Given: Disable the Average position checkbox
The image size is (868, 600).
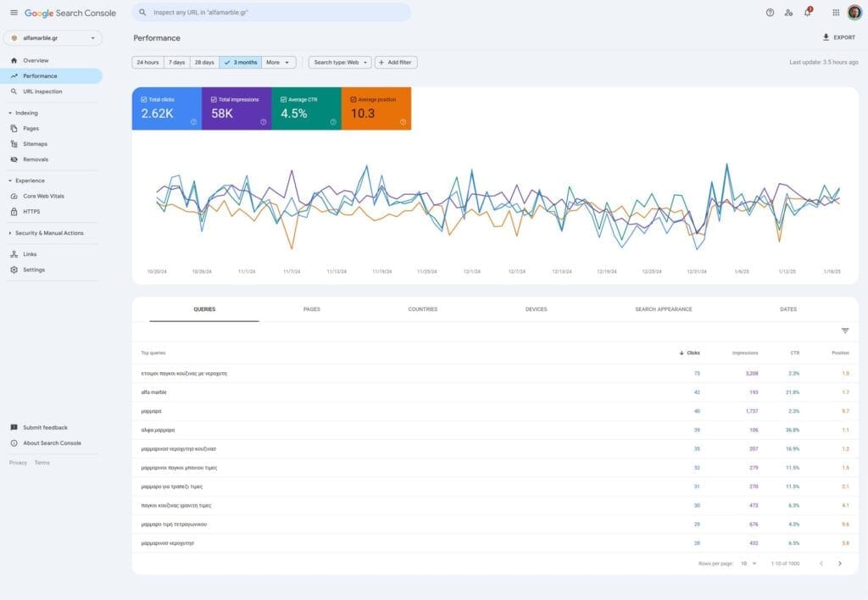Looking at the screenshot, I should tap(353, 99).
